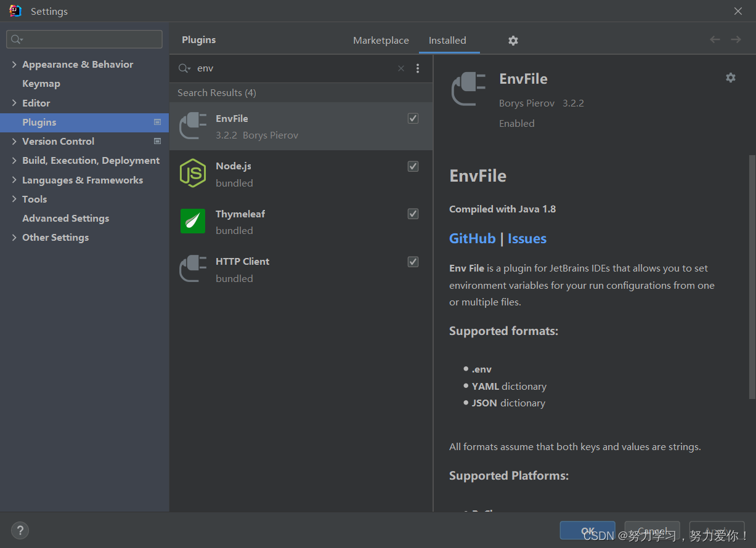Click the 'Enabled' status text
Viewport: 756px width, 548px height.
[x=517, y=123]
